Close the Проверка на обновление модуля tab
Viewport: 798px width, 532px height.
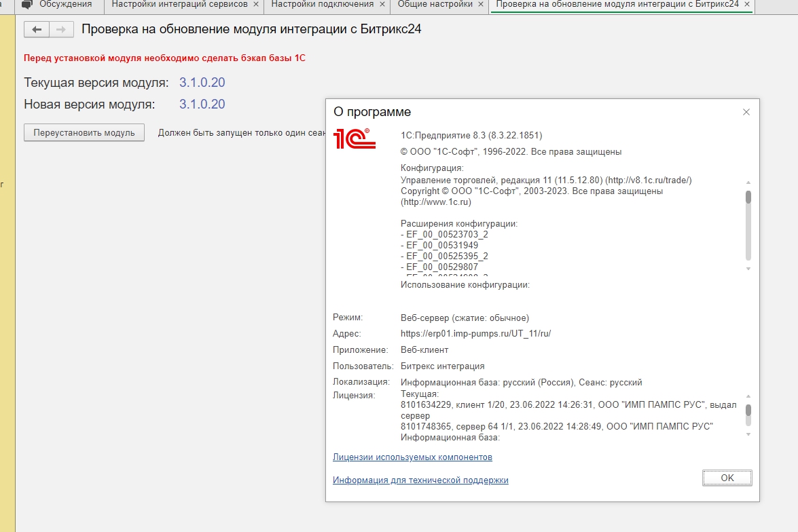pos(747,5)
